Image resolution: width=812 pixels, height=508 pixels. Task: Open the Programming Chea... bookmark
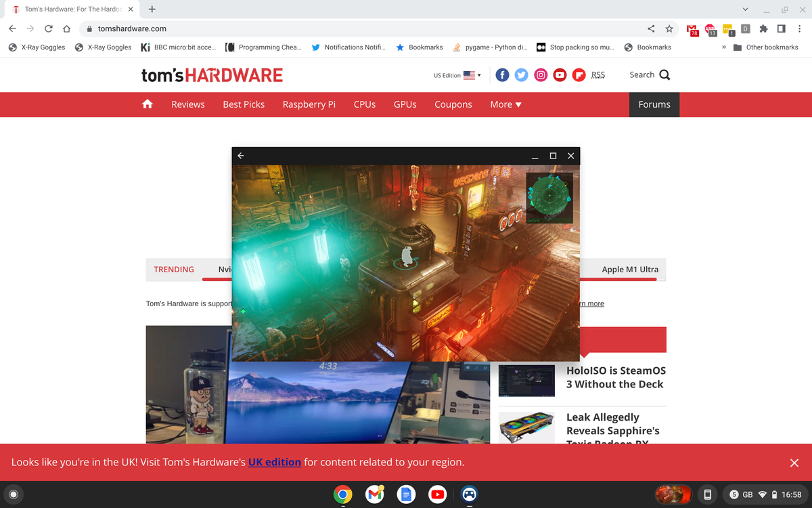[x=263, y=47]
